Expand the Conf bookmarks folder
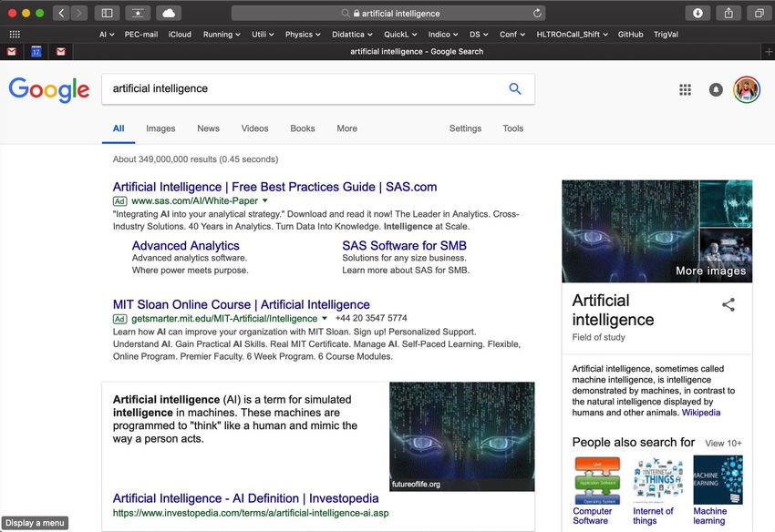 pos(512,34)
